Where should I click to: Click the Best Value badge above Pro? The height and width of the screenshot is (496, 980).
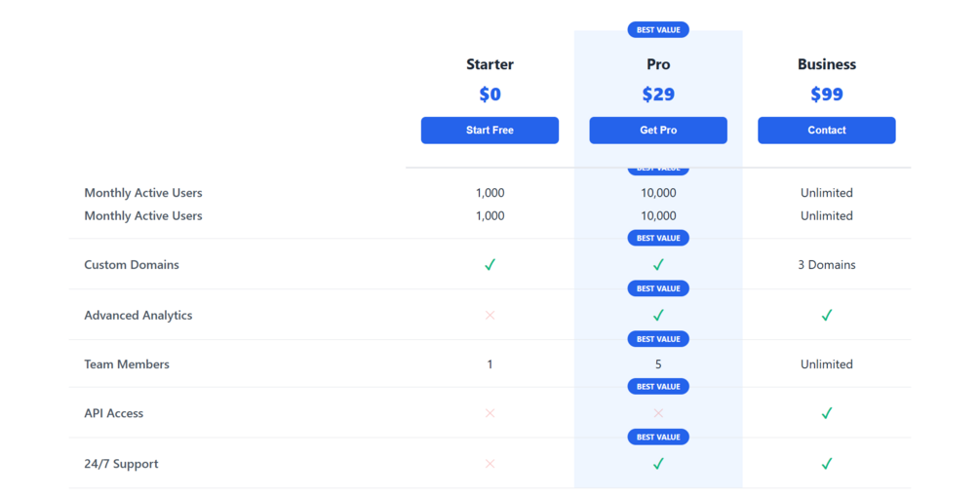[658, 30]
